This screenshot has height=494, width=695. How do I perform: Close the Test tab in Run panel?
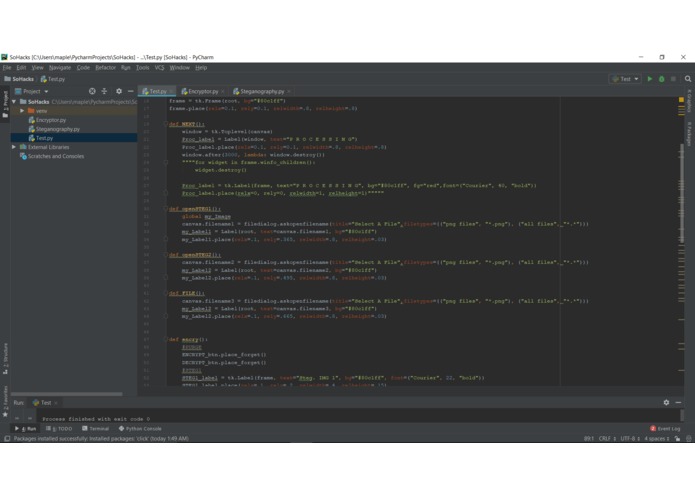click(x=56, y=403)
